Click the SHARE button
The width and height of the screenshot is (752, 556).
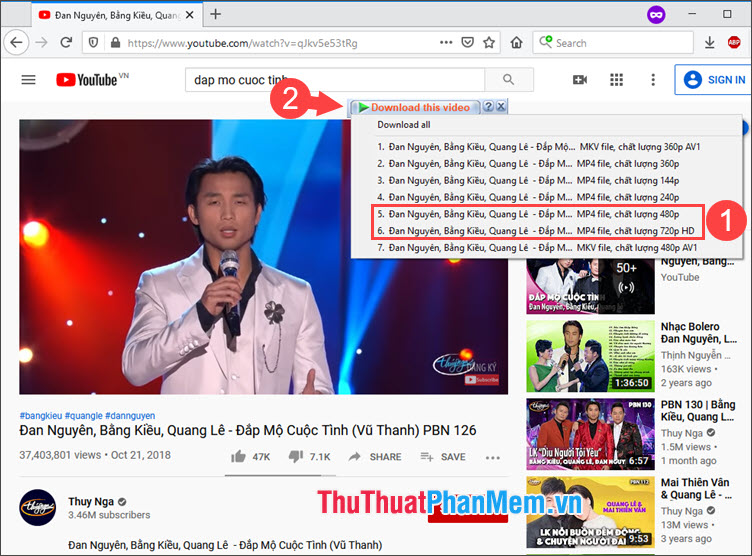pos(375,457)
